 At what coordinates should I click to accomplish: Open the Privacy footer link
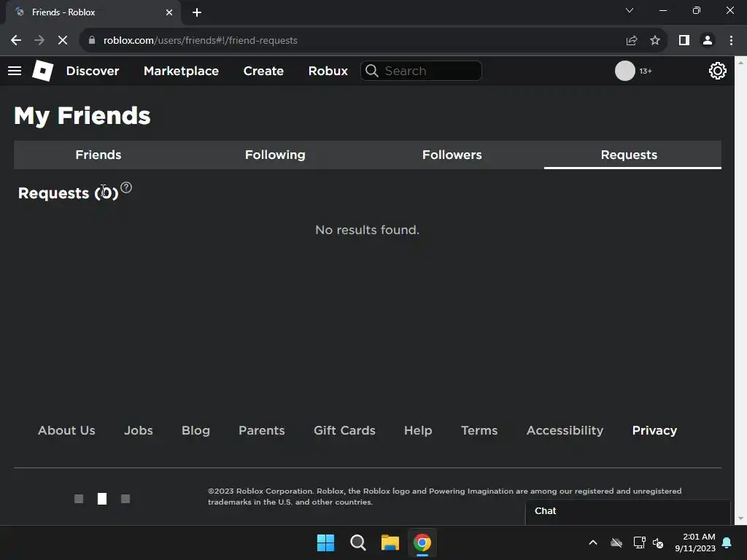pyautogui.click(x=654, y=430)
